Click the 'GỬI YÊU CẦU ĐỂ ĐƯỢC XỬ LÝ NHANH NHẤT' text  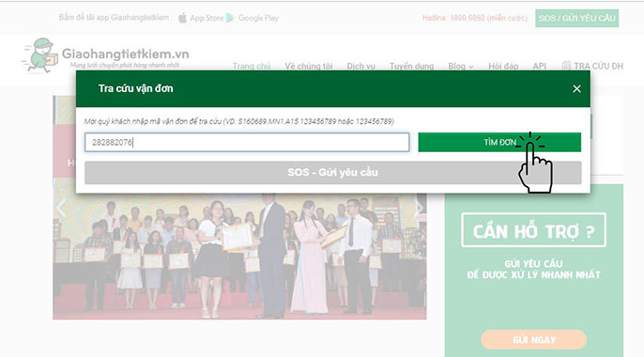click(x=533, y=270)
